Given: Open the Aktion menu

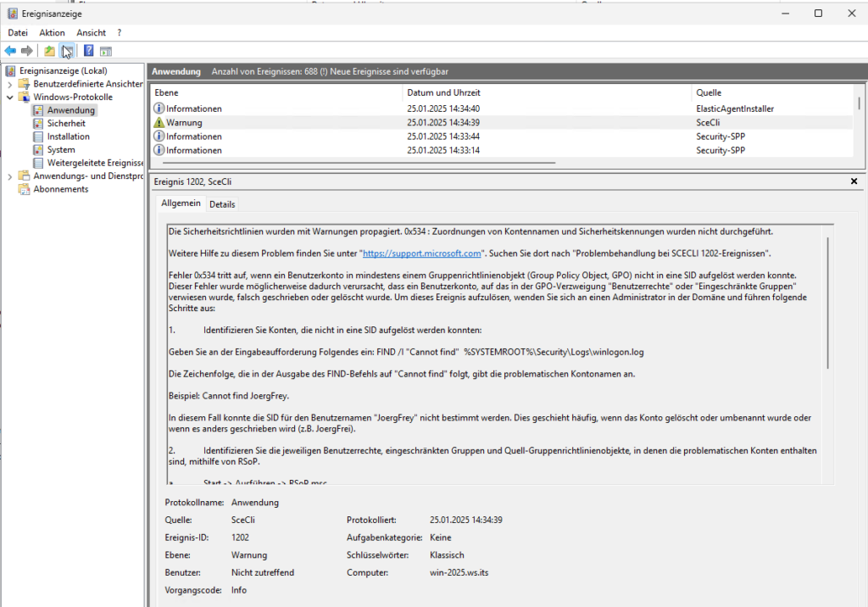Looking at the screenshot, I should coord(52,32).
